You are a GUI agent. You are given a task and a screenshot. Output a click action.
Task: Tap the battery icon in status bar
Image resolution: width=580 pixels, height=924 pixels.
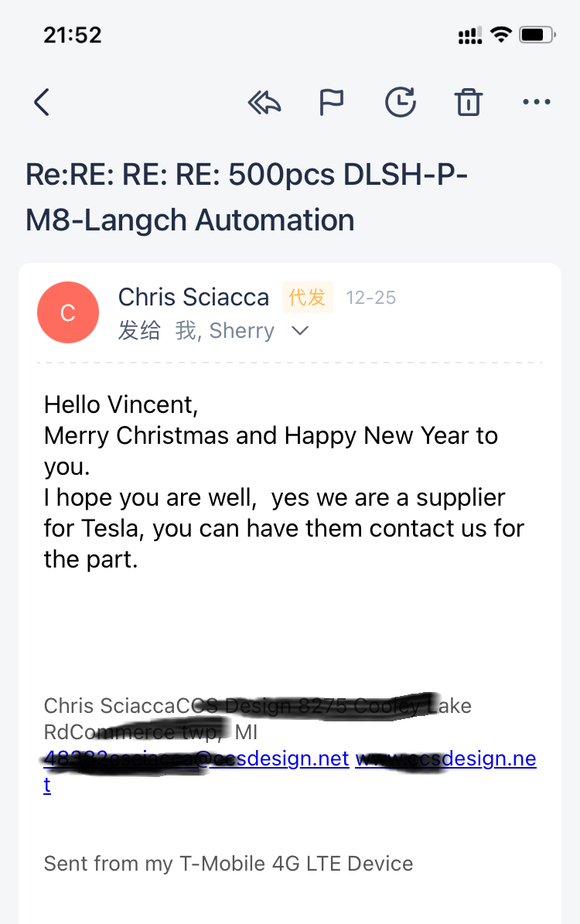[x=537, y=35]
